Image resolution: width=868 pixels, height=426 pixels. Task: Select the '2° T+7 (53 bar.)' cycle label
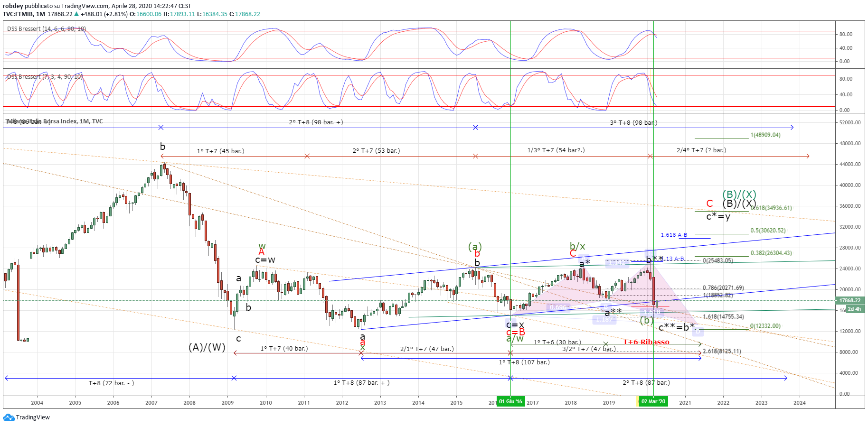pyautogui.click(x=376, y=151)
